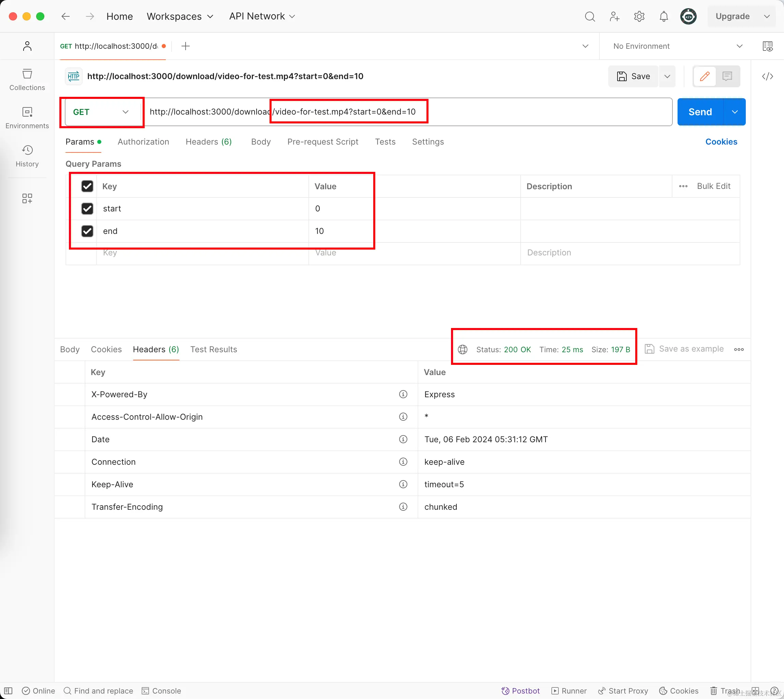Viewport: 784px width, 699px height.
Task: Open the Collections sidebar panel
Action: pos(27,79)
